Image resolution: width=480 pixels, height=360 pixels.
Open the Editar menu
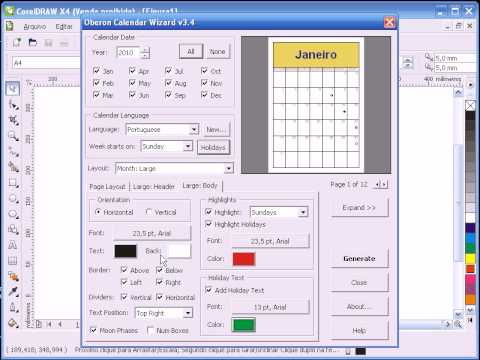(x=64, y=27)
